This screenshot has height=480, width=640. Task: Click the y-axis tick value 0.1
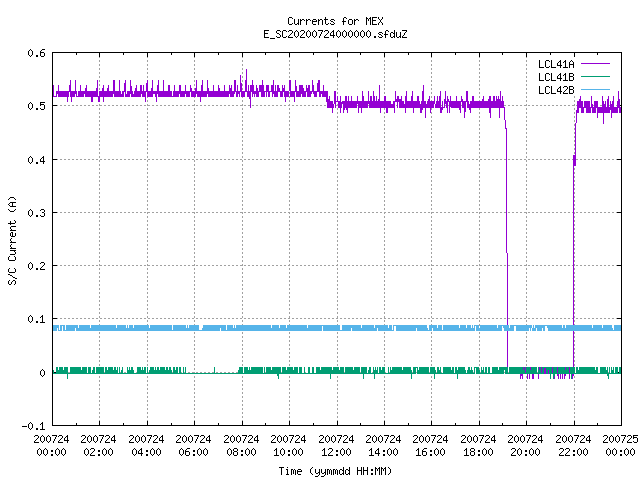[36, 319]
